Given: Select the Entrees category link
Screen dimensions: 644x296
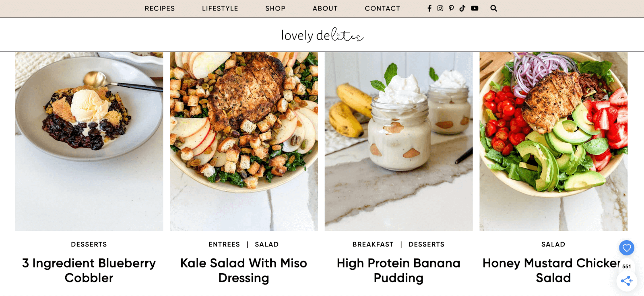Looking at the screenshot, I should 224,245.
